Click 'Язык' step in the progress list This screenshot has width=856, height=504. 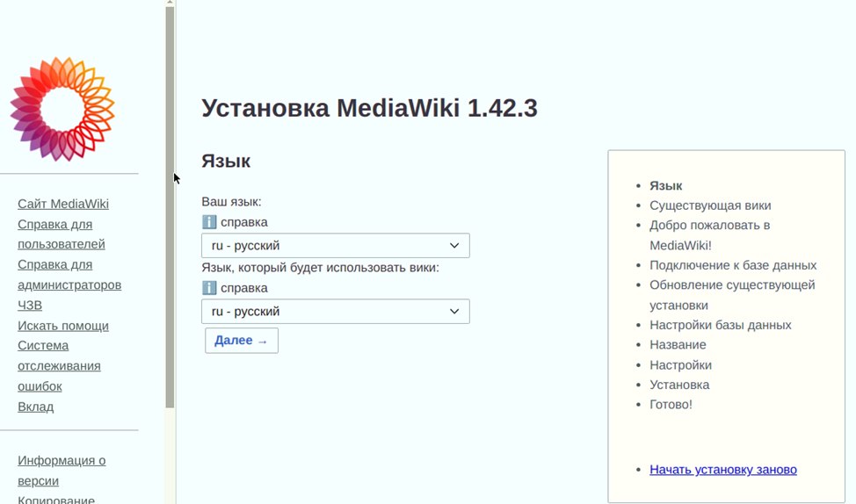665,185
